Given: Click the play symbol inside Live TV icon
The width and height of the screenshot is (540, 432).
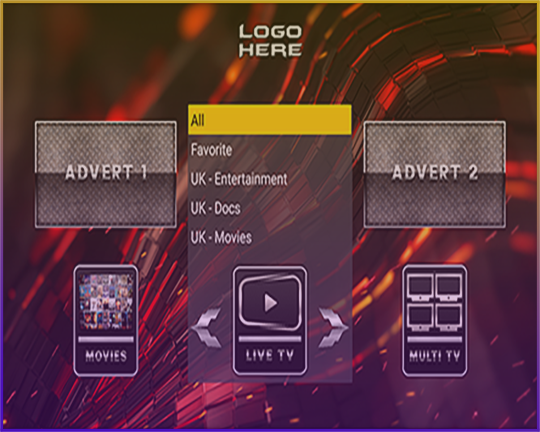Looking at the screenshot, I should click(x=271, y=303).
